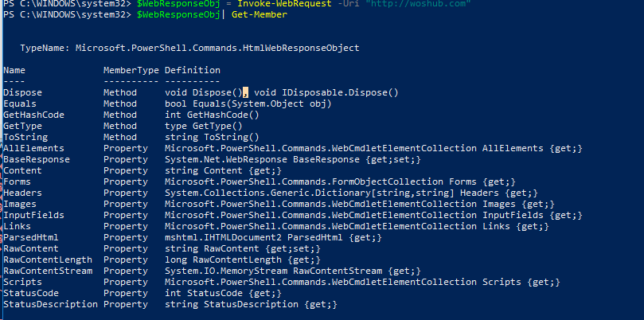
Task: Click the Images property name
Action: [x=20, y=205]
